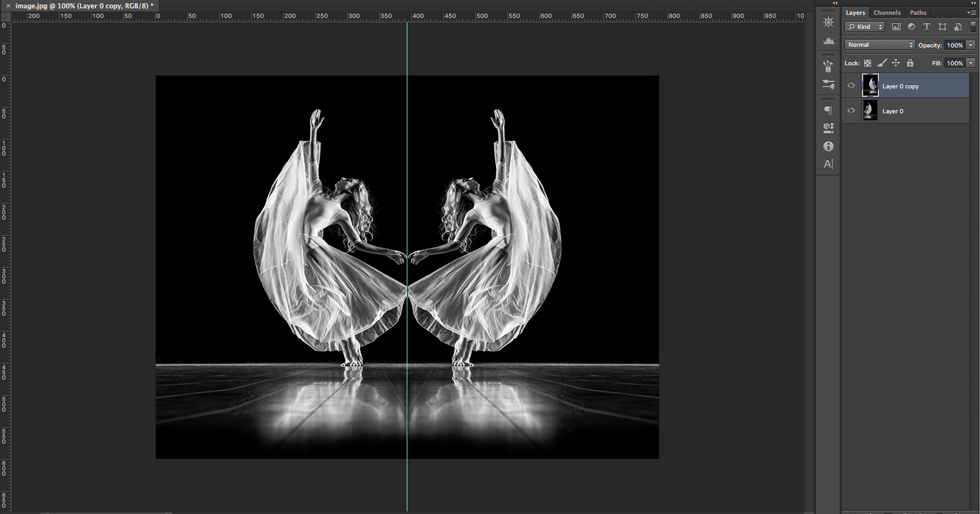Toggle the layer filtering on/off switch

point(973,26)
